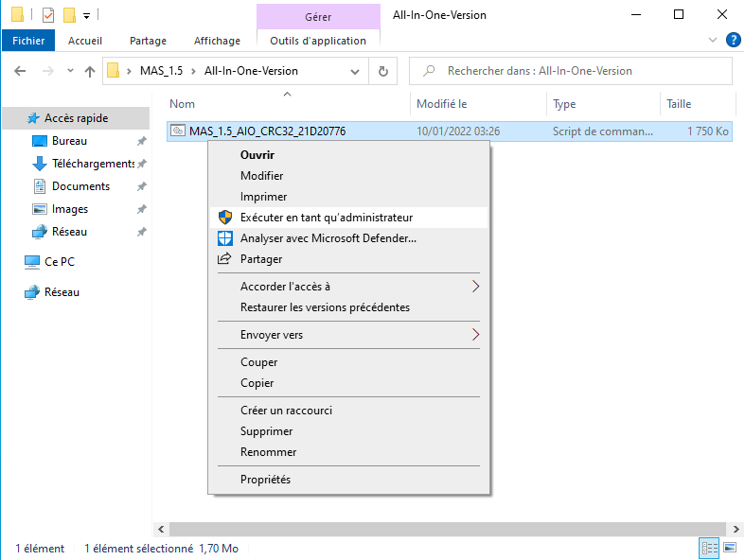Choose Modifier from the context menu
Viewport: 745px width, 560px height.
pos(348,176)
